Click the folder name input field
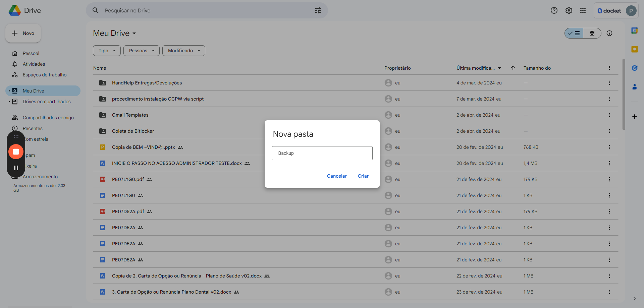The height and width of the screenshot is (308, 644). (322, 153)
